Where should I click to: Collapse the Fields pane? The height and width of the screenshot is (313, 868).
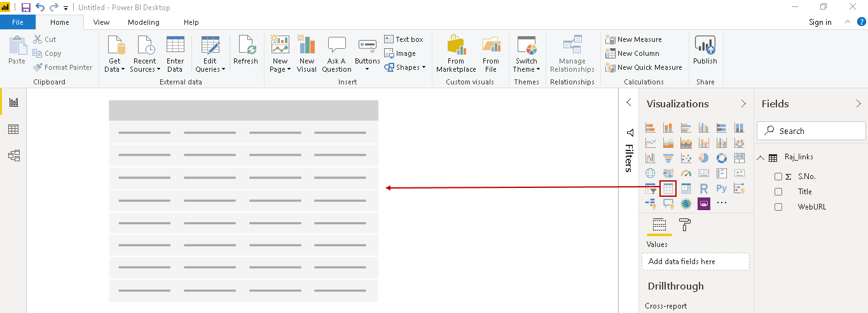pos(858,103)
